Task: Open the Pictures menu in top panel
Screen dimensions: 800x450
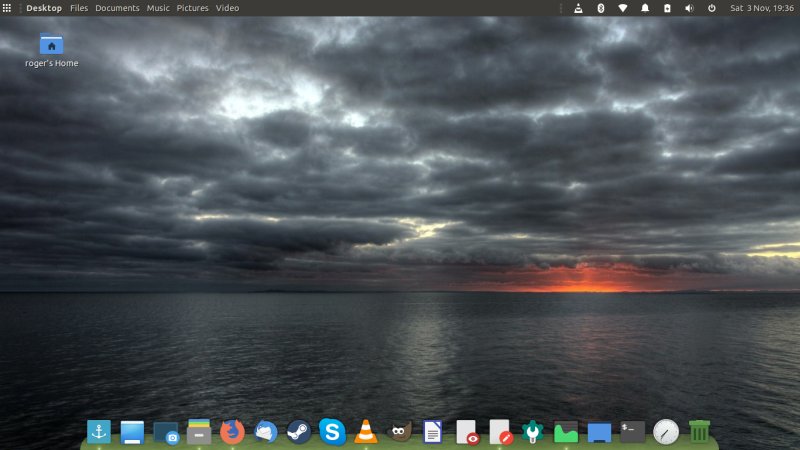Action: pyautogui.click(x=192, y=8)
